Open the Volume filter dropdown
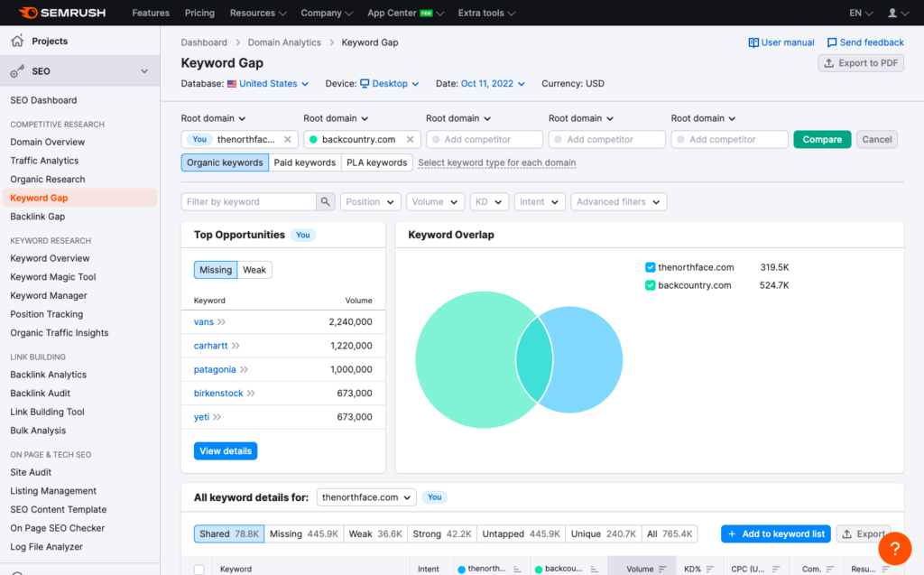Screen dimensions: 924x575 click(x=435, y=201)
